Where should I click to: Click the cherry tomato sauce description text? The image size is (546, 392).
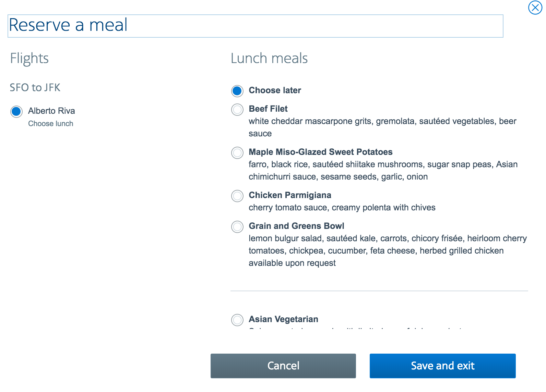(x=342, y=208)
